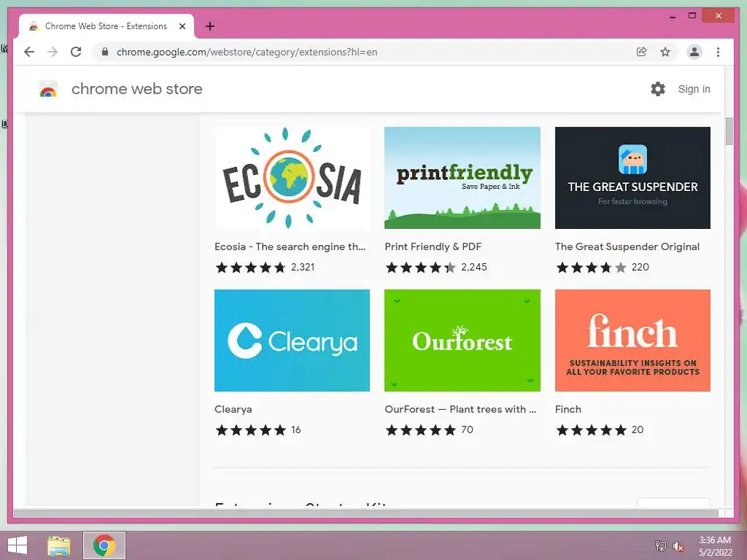This screenshot has height=560, width=747.
Task: Click the Ecosia star rating
Action: click(x=251, y=267)
